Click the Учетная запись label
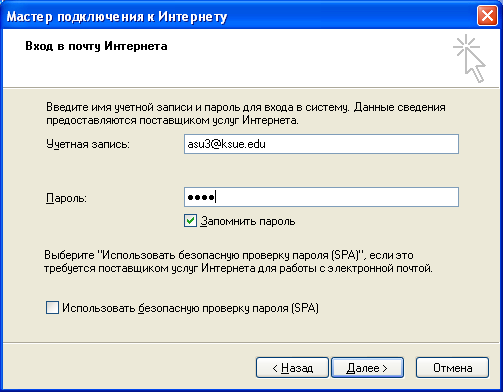Image resolution: width=503 pixels, height=392 pixels. pos(88,144)
